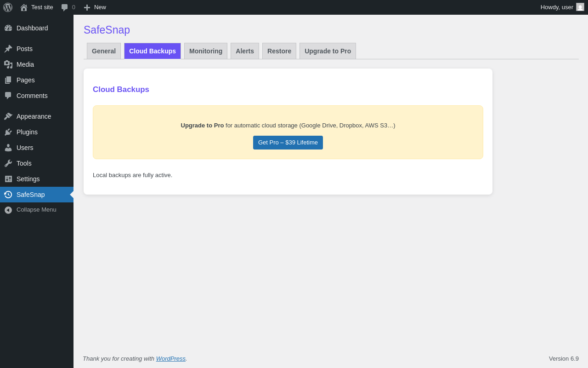Switch to Upgrade to Pro tab
588x368 pixels.
328,51
